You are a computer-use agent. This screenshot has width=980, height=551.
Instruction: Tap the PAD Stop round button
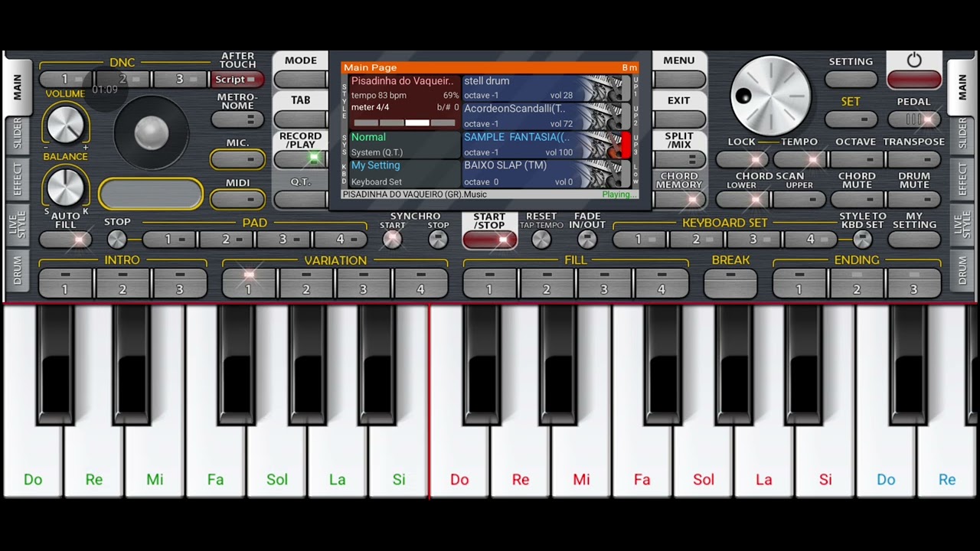tap(117, 240)
